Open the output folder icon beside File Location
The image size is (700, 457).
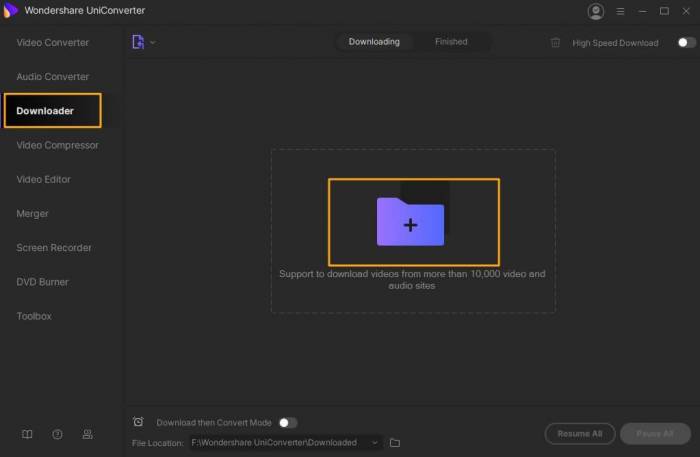pyautogui.click(x=395, y=442)
